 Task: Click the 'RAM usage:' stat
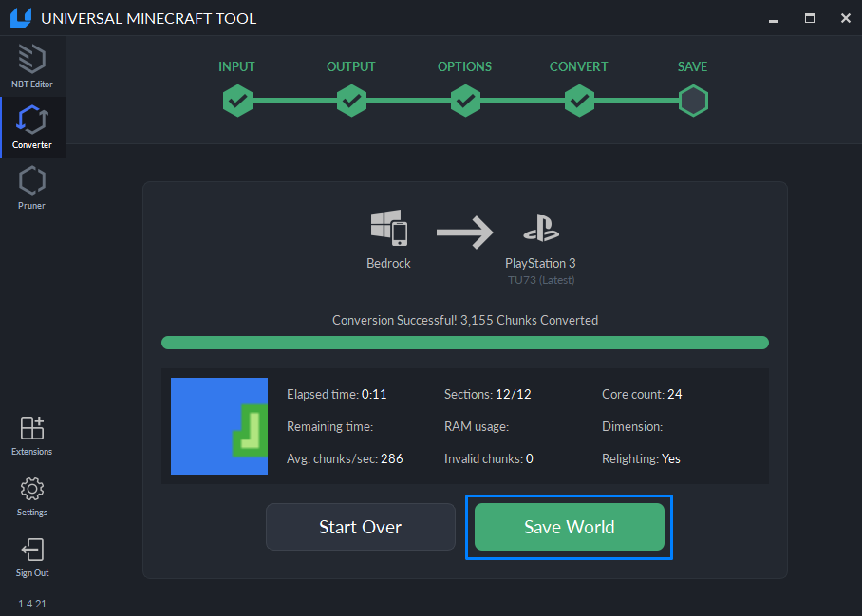click(477, 426)
